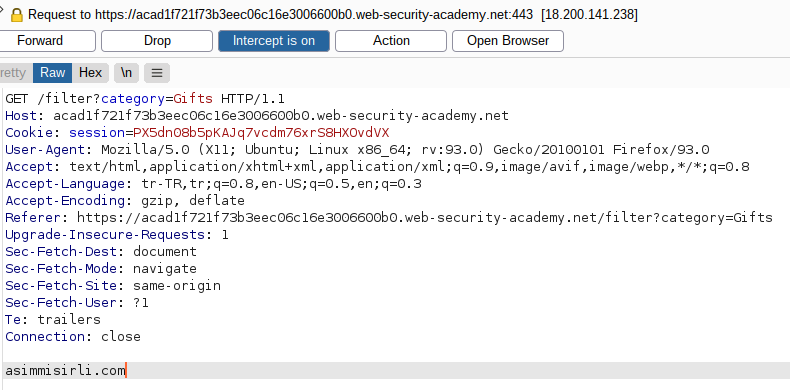This screenshot has width=790, height=390.
Task: Switch to the Hex view tab
Action: click(91, 73)
